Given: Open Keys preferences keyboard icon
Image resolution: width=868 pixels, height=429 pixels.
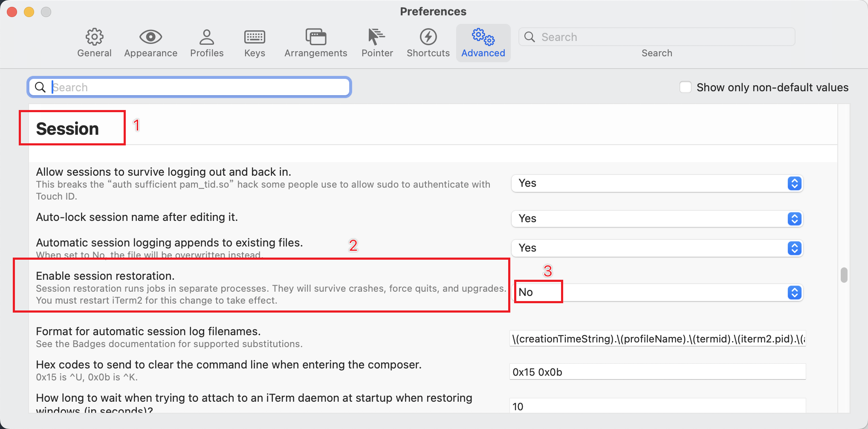Looking at the screenshot, I should point(255,37).
